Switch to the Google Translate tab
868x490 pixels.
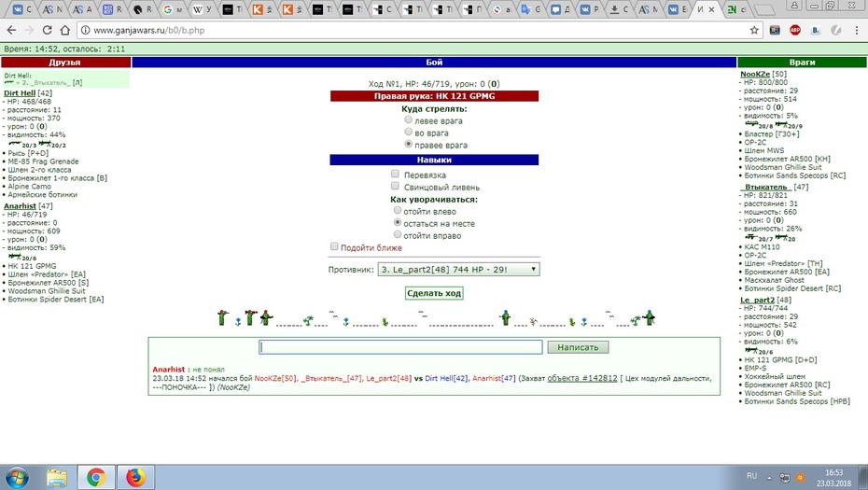pos(531,9)
